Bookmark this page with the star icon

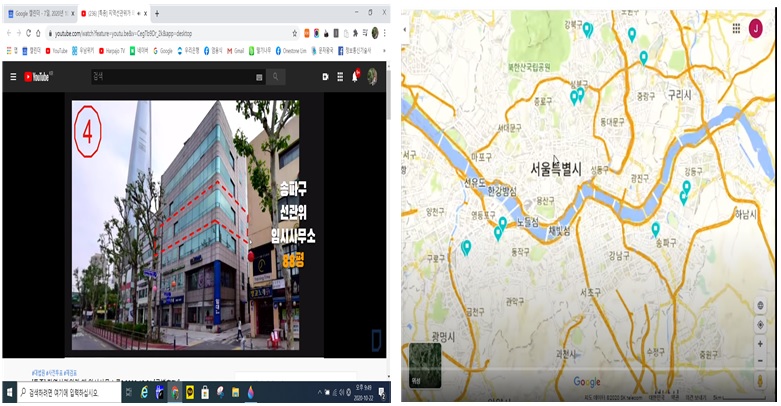point(294,33)
